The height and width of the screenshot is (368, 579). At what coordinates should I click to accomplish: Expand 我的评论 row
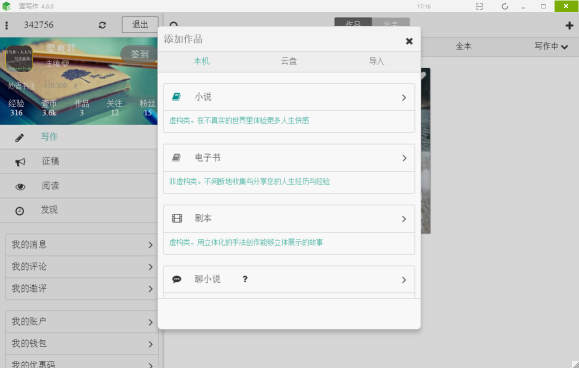[x=82, y=267]
